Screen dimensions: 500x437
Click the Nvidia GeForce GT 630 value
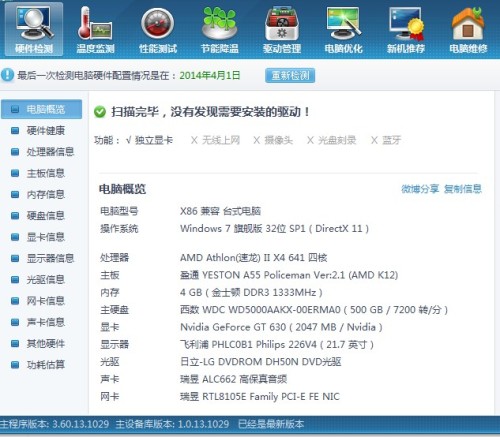point(281,327)
